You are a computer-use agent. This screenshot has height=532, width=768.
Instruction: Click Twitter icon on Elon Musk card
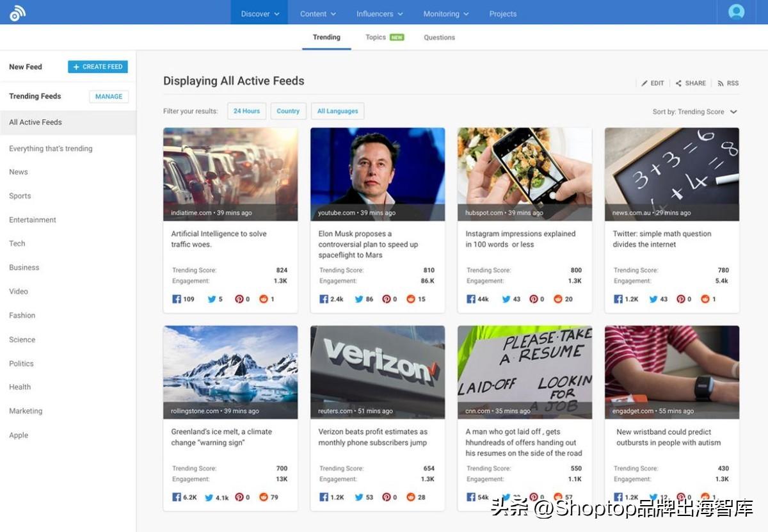[x=359, y=299]
